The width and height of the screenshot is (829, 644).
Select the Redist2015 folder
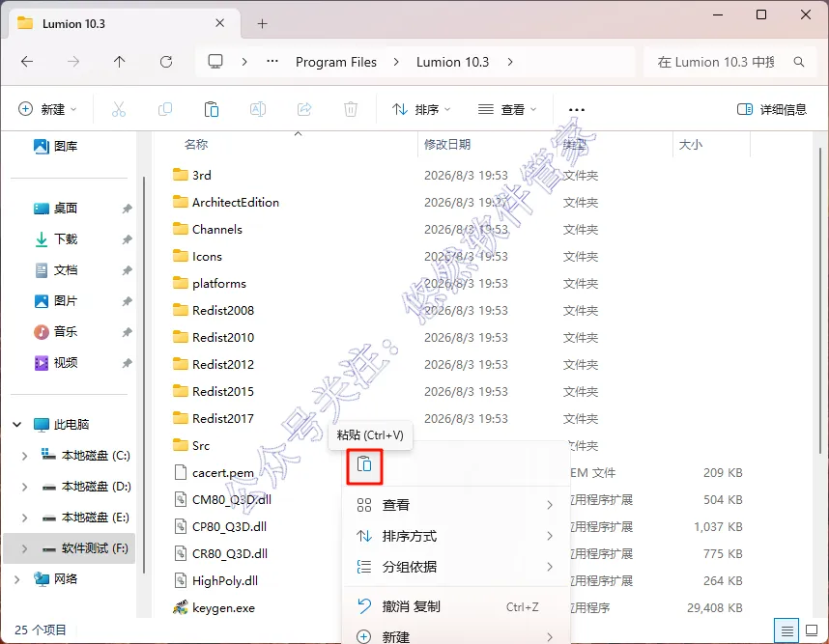223,391
